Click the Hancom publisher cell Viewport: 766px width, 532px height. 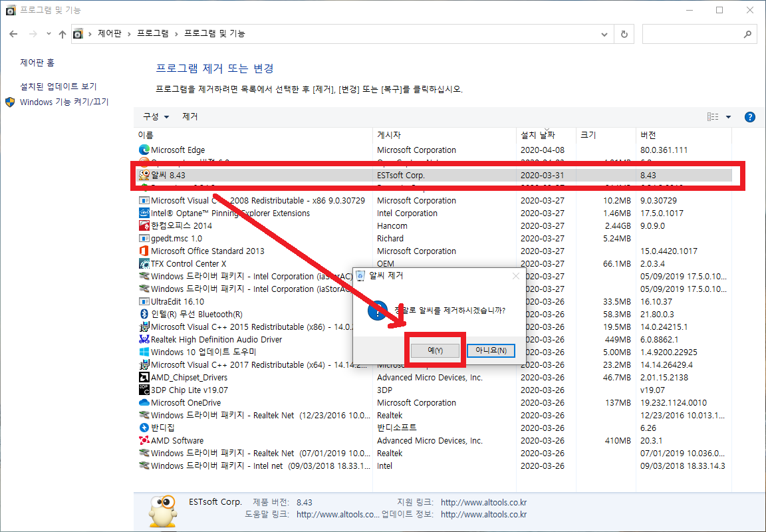[x=392, y=225]
